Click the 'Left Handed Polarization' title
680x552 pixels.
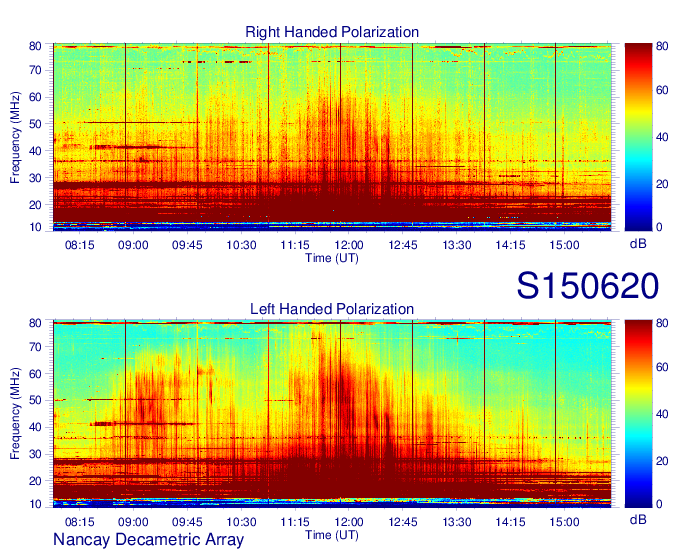tap(332, 309)
